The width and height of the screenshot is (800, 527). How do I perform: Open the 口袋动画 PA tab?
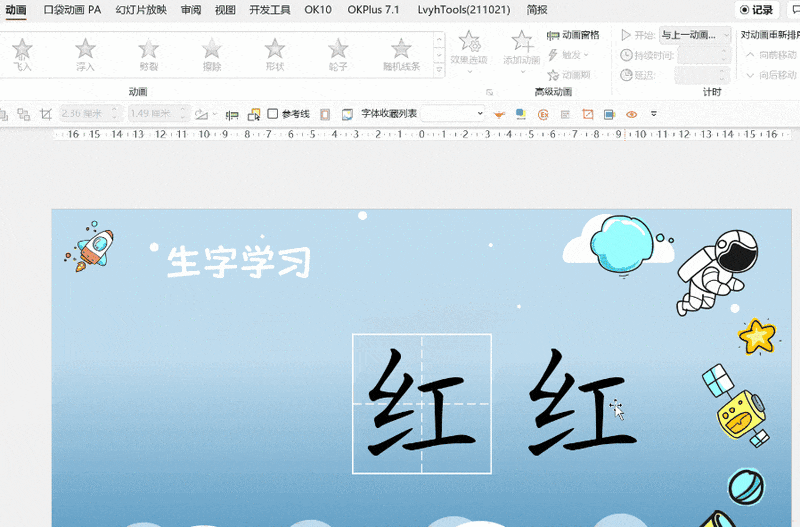coord(72,10)
